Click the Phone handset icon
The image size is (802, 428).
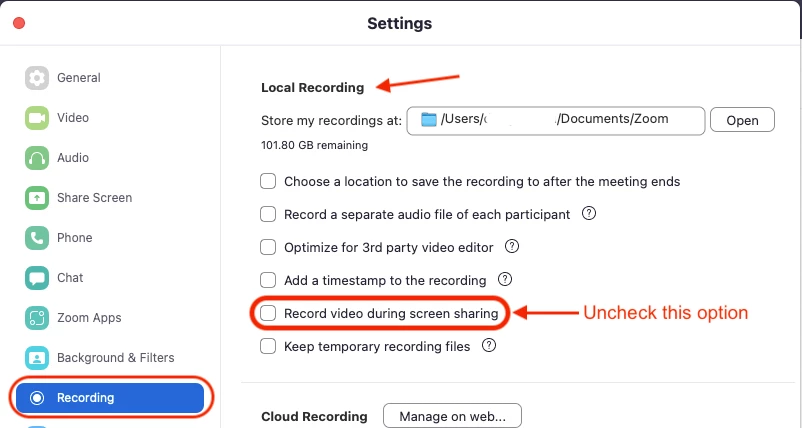[x=37, y=238]
